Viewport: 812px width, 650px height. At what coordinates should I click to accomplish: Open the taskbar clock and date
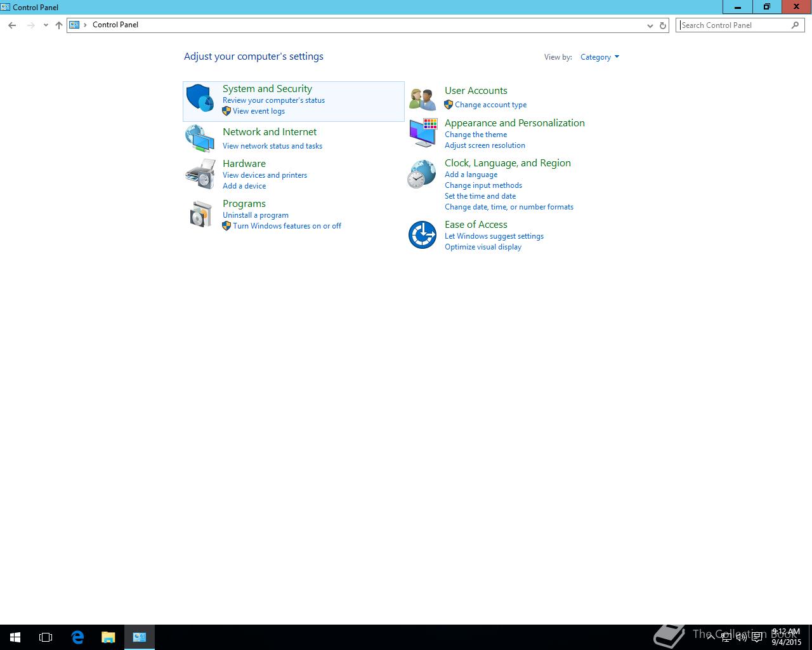[786, 637]
